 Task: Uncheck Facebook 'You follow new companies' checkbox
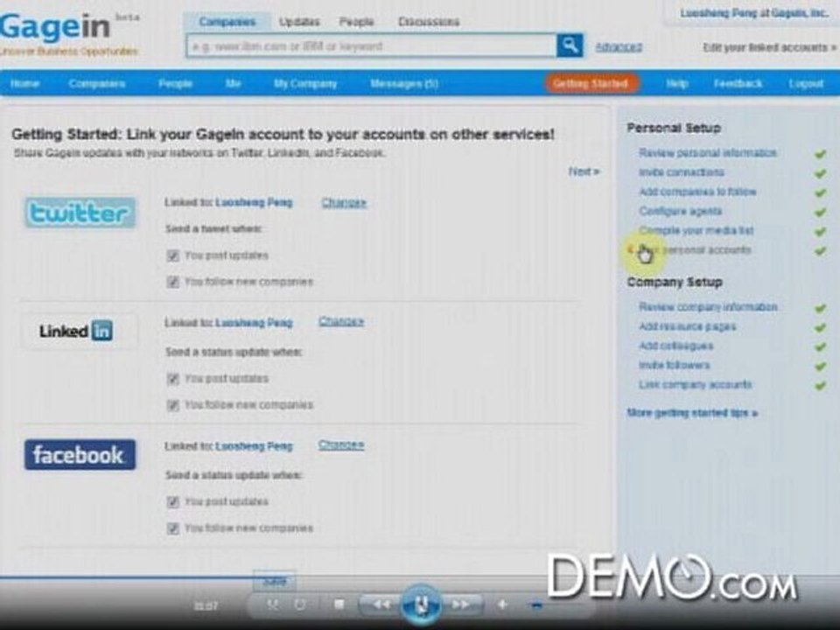tap(172, 528)
